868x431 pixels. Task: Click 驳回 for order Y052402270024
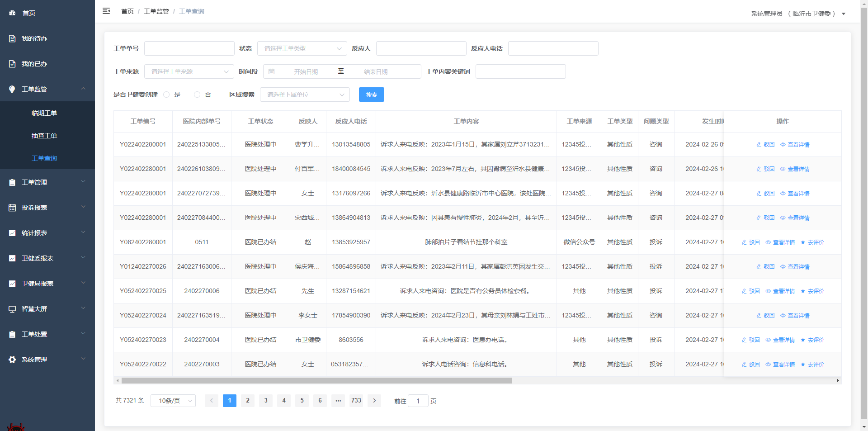click(x=765, y=316)
